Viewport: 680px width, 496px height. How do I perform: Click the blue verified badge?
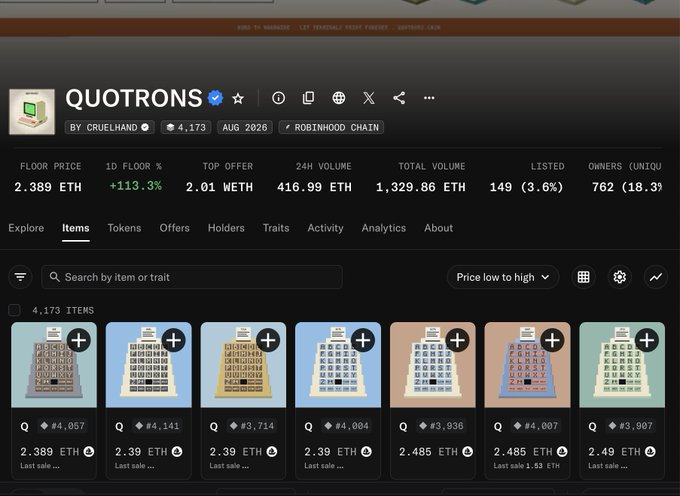[x=216, y=98]
